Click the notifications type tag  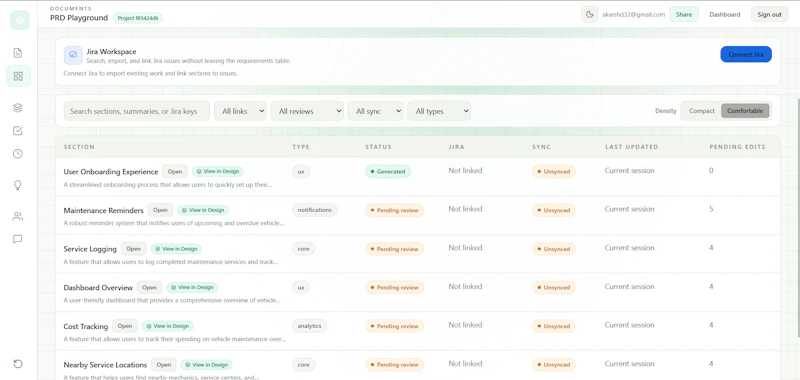coord(315,210)
